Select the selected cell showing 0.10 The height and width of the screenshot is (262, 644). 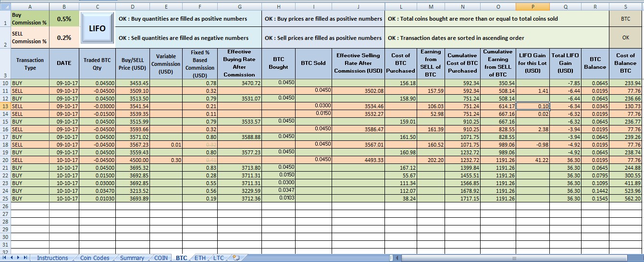pos(533,106)
